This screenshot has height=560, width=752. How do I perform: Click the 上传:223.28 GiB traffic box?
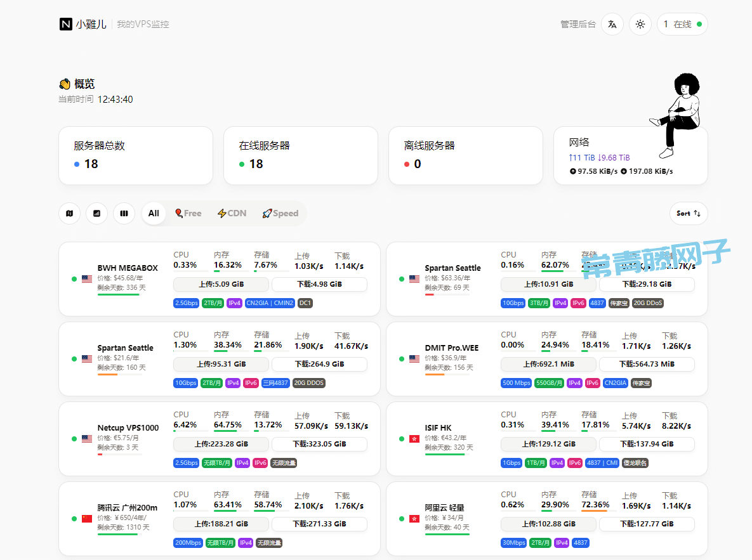(x=221, y=445)
